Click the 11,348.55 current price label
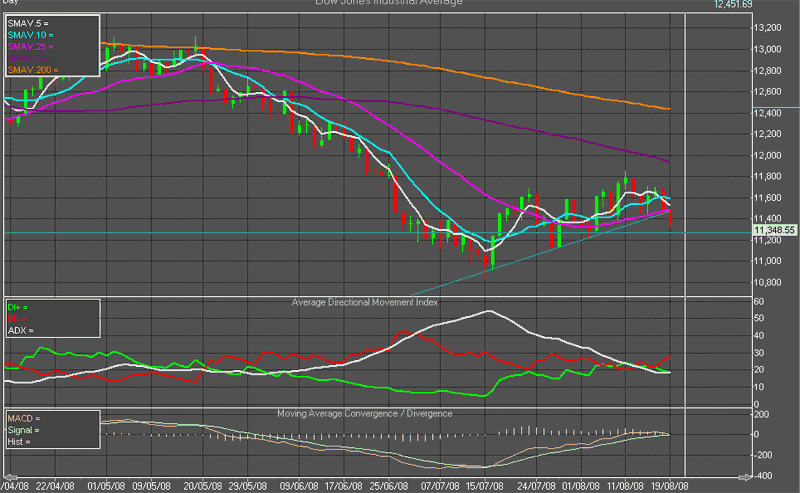 point(774,230)
